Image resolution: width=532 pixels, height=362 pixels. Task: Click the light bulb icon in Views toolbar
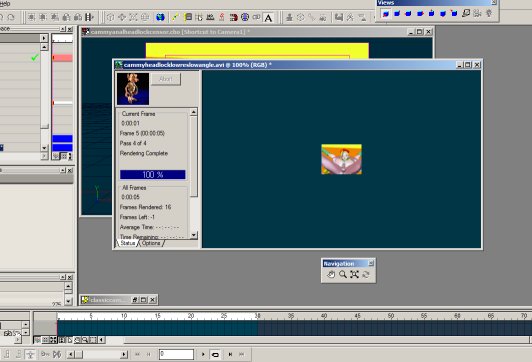click(x=489, y=14)
